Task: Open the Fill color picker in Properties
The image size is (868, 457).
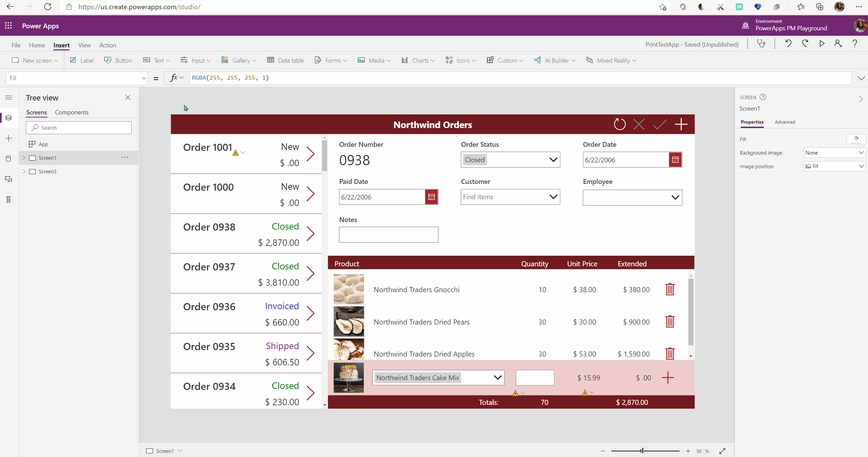Action: (x=856, y=139)
